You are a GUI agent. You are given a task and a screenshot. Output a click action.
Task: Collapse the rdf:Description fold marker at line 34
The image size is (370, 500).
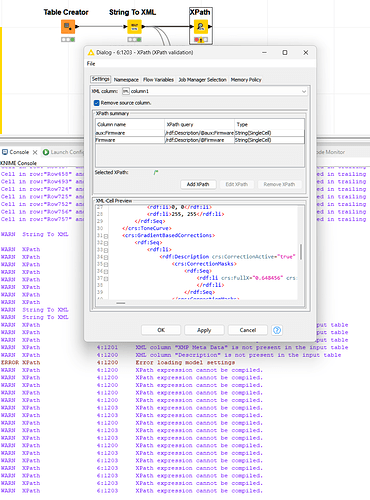(x=106, y=257)
